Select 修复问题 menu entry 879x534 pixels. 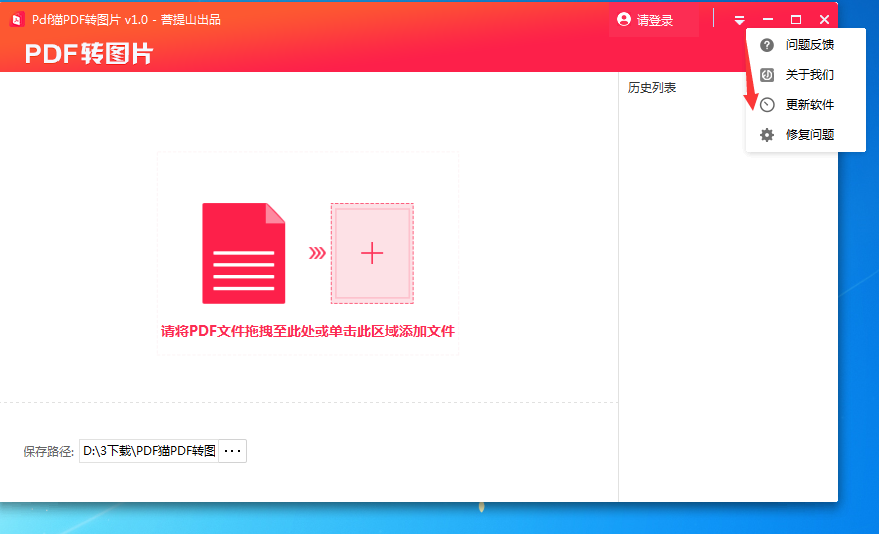pyautogui.click(x=809, y=134)
